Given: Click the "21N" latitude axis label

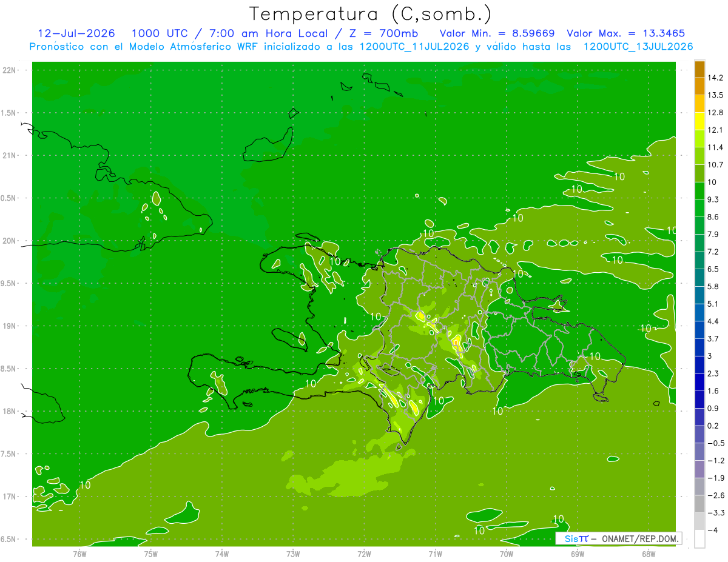Looking at the screenshot, I should [10, 156].
